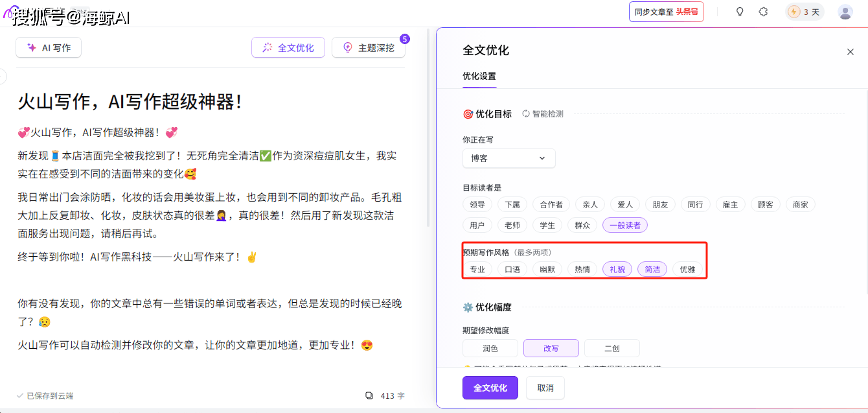Switch to the 优化设置 tab
Image resolution: width=868 pixels, height=413 pixels.
tap(479, 77)
